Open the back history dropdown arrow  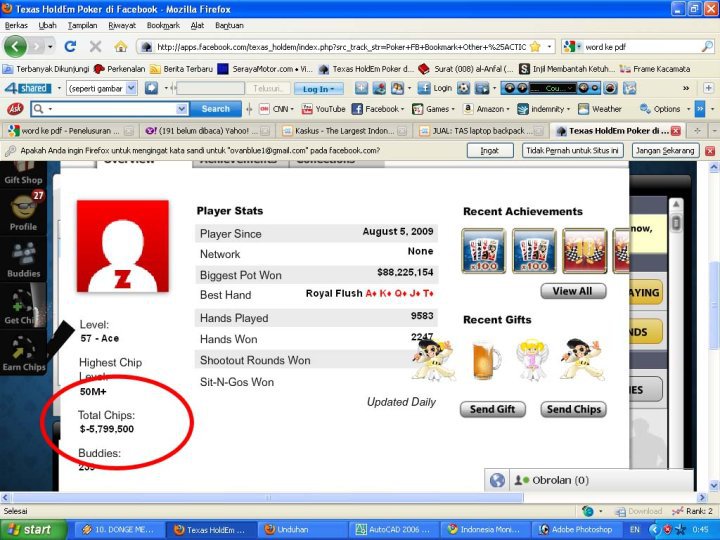coord(50,46)
